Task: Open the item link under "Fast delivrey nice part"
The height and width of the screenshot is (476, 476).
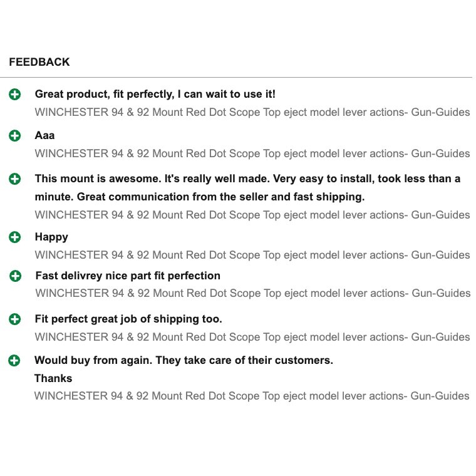Action: (x=252, y=293)
